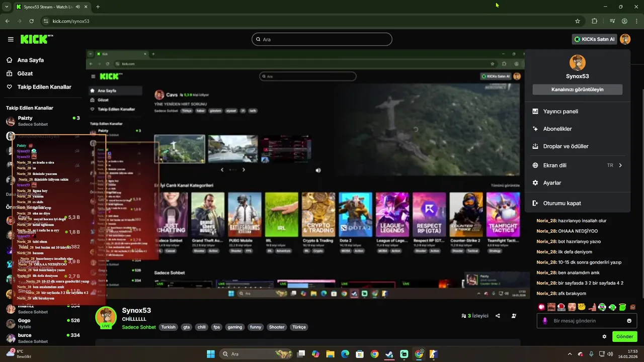Screen dimensions: 644x362
Task: Open Chrome extensions puzzle icon
Action: coord(595,21)
